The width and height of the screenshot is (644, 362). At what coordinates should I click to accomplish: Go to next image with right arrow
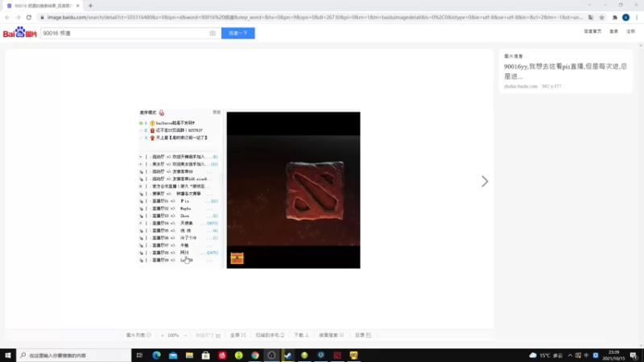tap(485, 182)
